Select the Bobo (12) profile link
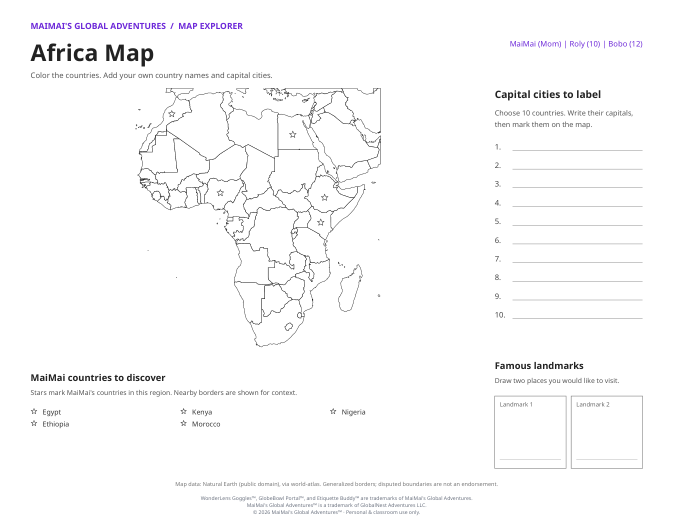674x521 pixels. point(625,44)
